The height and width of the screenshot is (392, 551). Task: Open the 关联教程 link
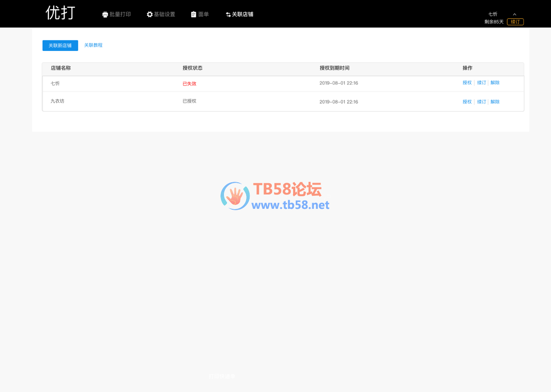(93, 45)
